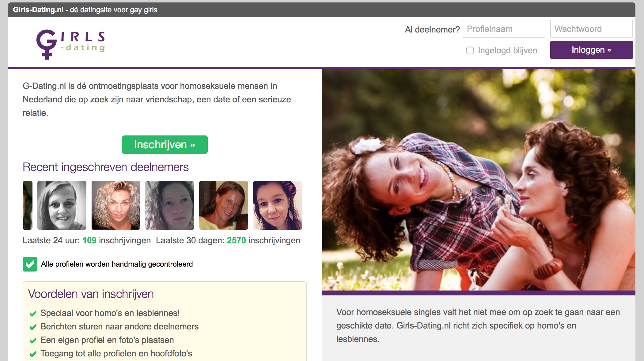Open the member photo with yellow top

pyautogui.click(x=224, y=205)
